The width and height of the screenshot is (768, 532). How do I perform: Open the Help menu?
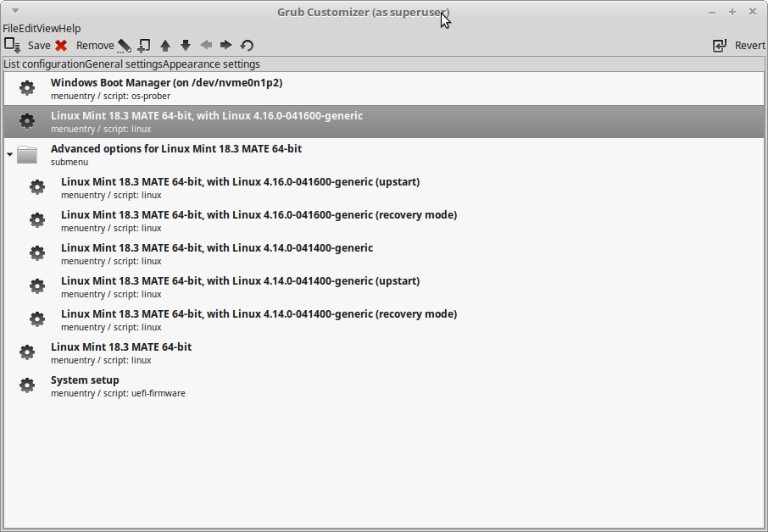coord(70,28)
